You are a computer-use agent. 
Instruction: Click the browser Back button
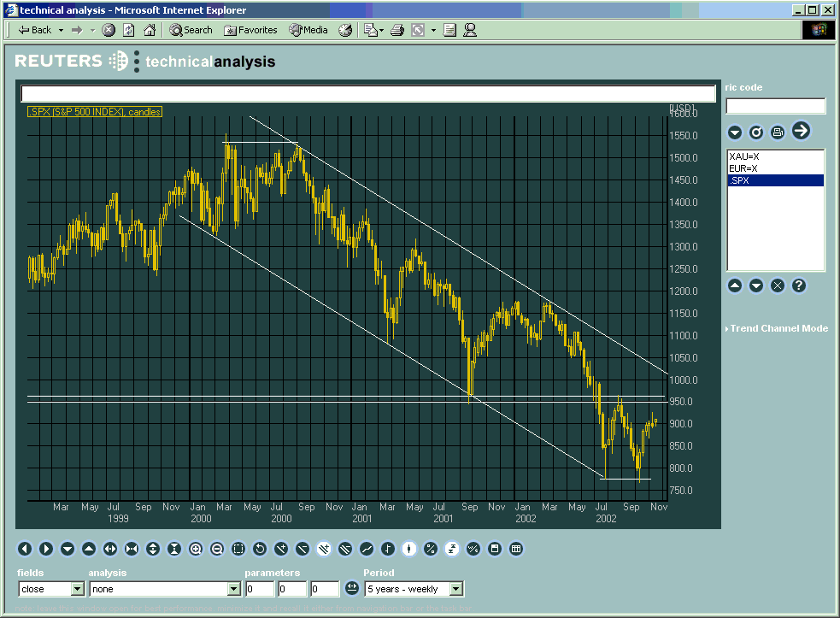point(35,30)
